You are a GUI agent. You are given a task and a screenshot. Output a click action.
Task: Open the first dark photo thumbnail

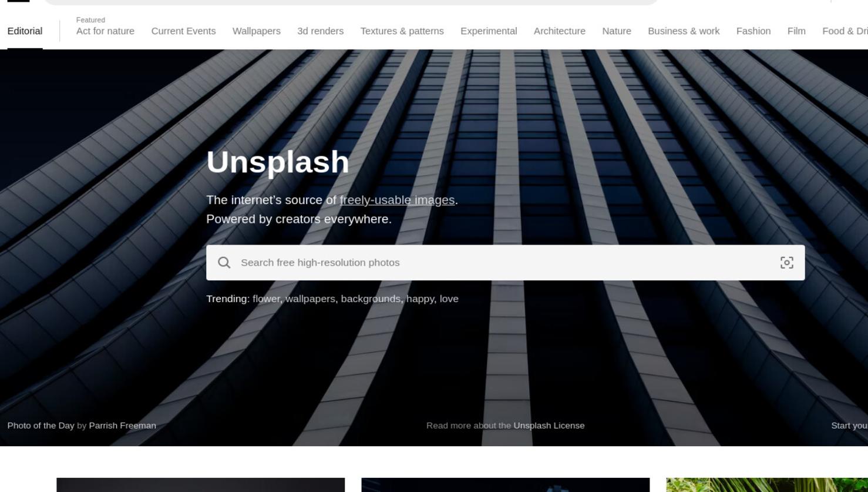[200, 485]
